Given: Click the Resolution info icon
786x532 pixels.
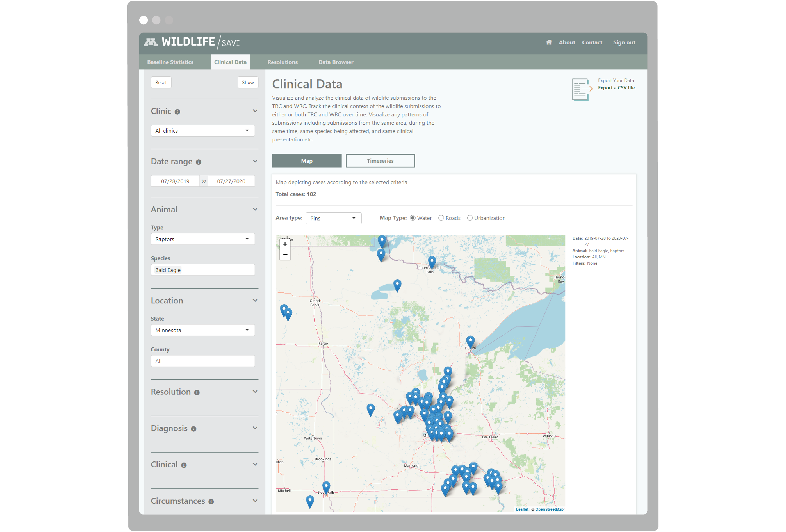Looking at the screenshot, I should pyautogui.click(x=197, y=392).
